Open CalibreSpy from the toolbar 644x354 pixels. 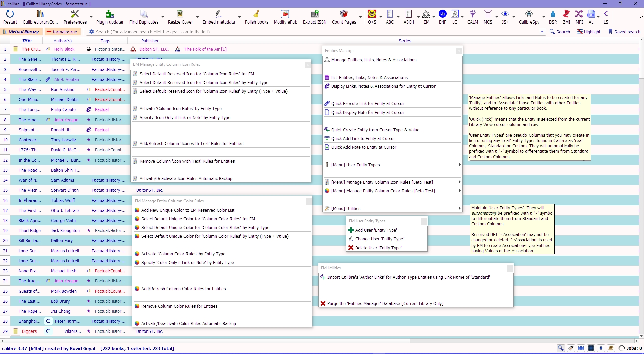[x=529, y=17]
